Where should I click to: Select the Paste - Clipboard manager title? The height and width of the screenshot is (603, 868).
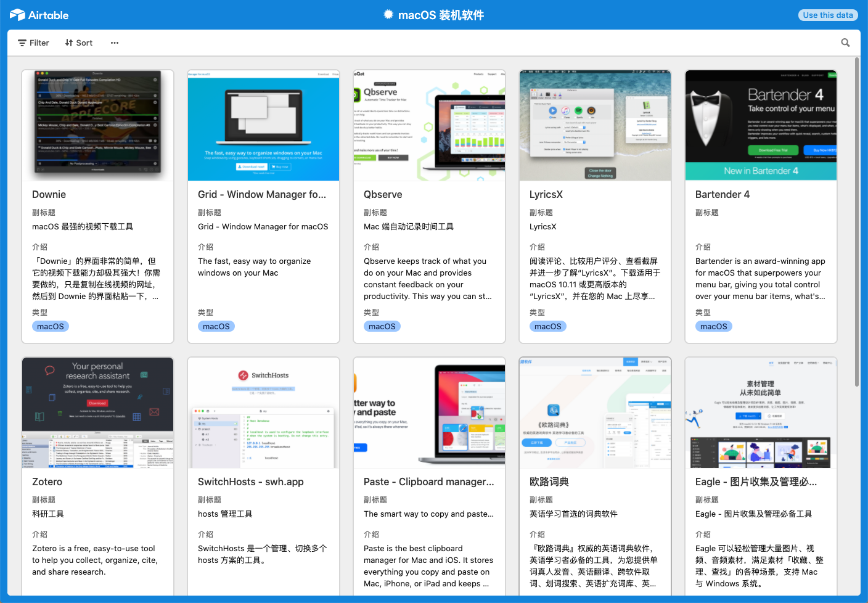pos(429,482)
